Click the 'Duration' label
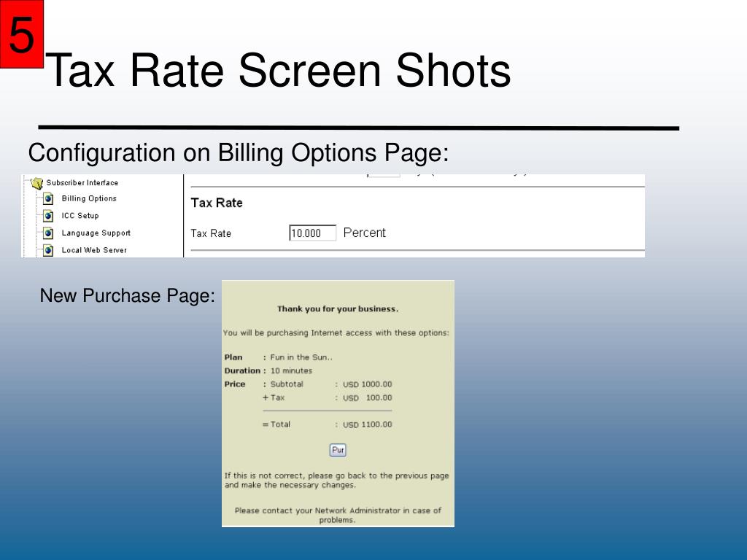 pyautogui.click(x=242, y=370)
